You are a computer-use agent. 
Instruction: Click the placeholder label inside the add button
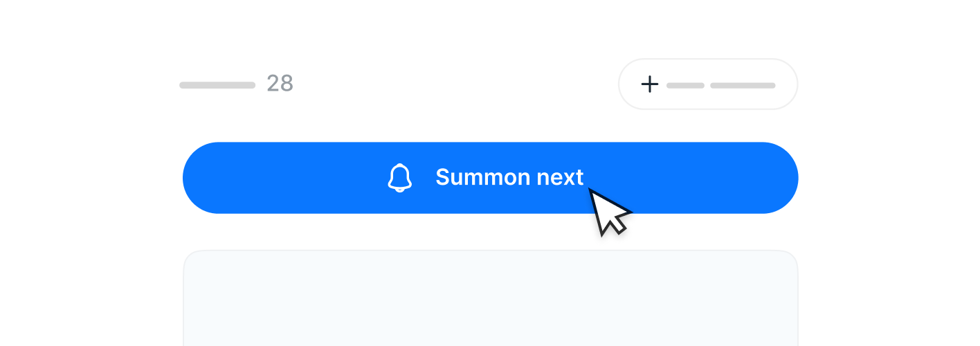[721, 85]
